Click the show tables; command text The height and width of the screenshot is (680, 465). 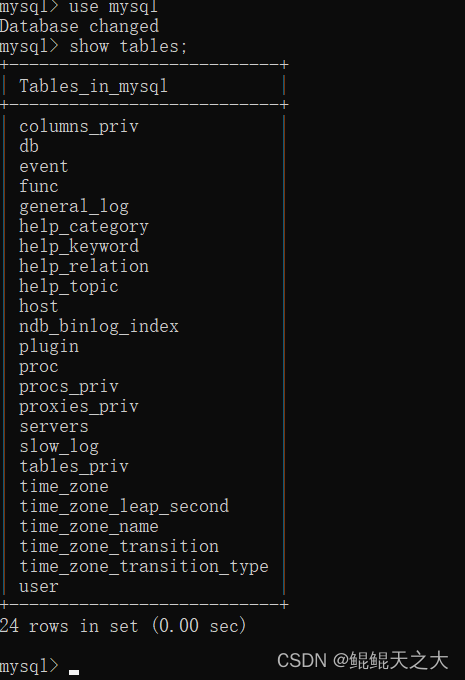click(128, 46)
